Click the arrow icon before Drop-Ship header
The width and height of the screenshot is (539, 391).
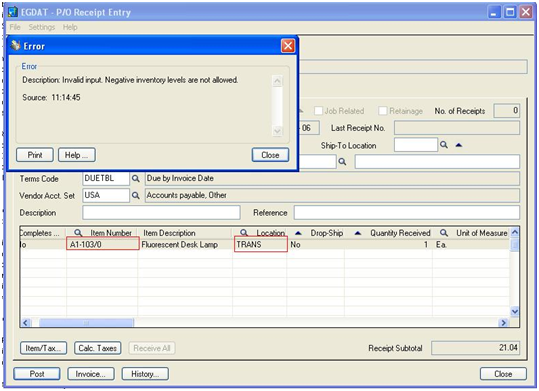click(298, 233)
